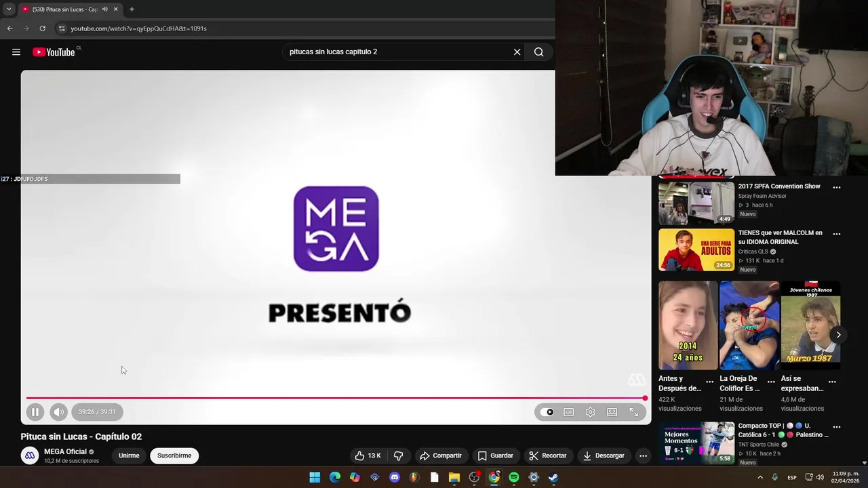The image size is (868, 488).
Task: View site information icon in address bar
Action: coord(61,28)
